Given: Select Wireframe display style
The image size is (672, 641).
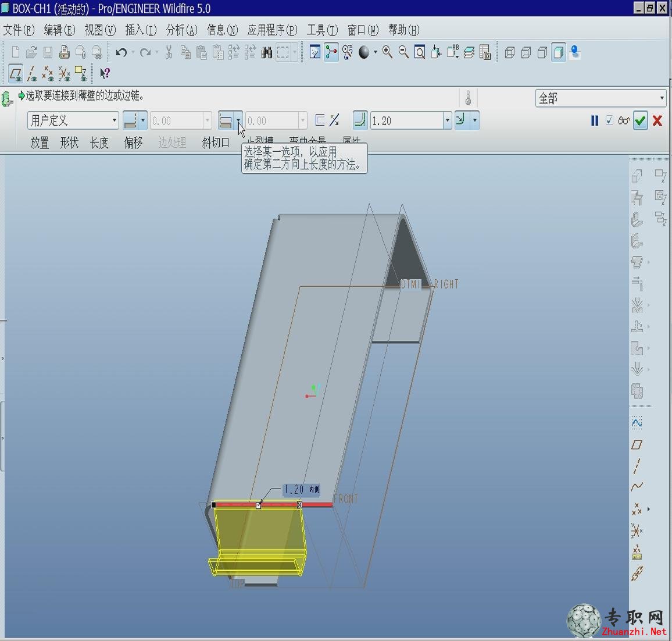Looking at the screenshot, I should tap(510, 52).
